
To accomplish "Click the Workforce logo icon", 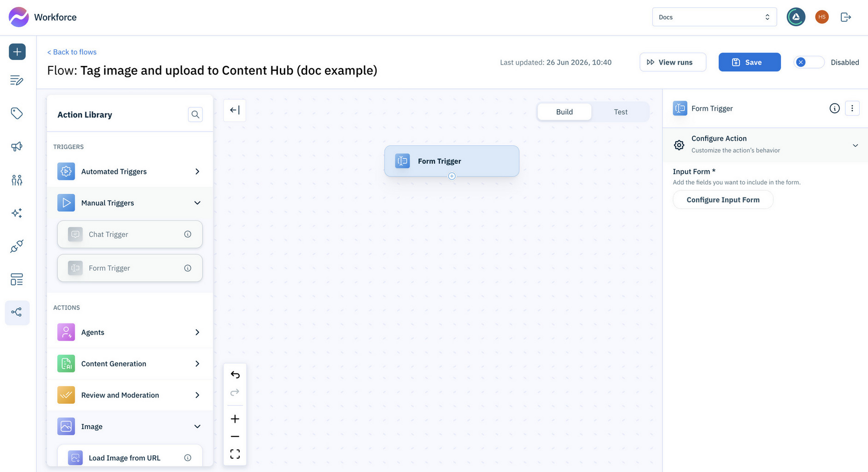I will [18, 17].
